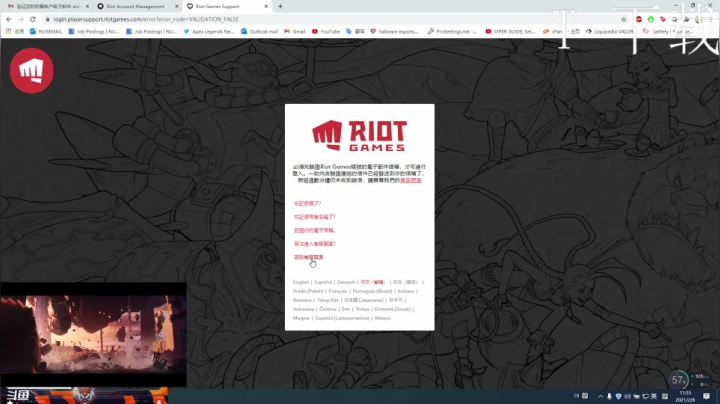Click the Riot fist logo in top-left corner
This screenshot has width=720, height=404.
[32, 70]
